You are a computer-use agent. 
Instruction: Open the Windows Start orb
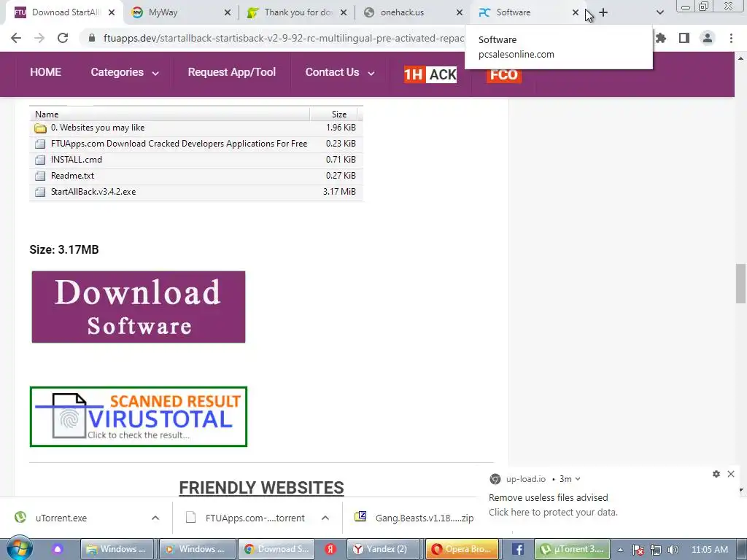(x=20, y=549)
